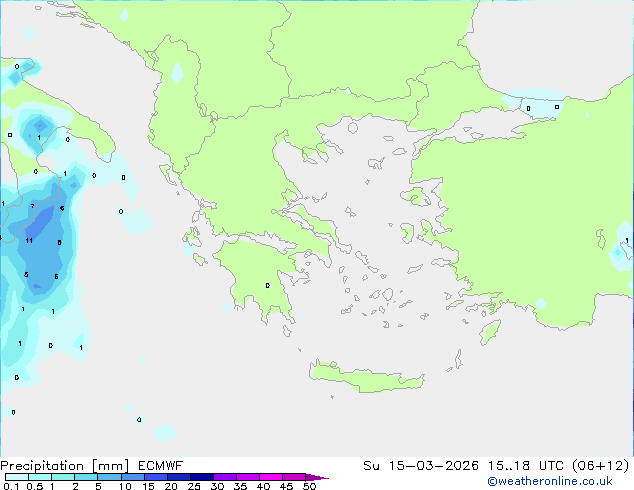Click the legend label '25'
The image size is (634, 490).
[194, 486]
